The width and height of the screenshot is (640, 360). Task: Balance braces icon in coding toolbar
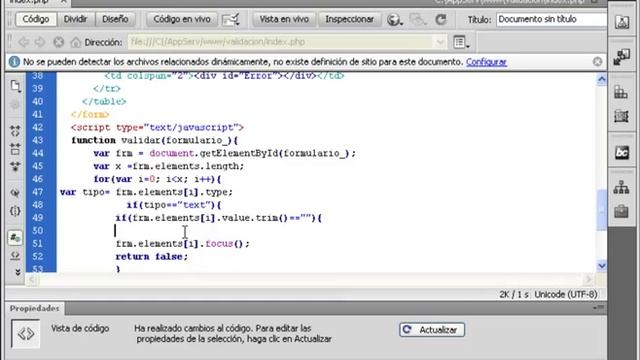click(x=15, y=211)
